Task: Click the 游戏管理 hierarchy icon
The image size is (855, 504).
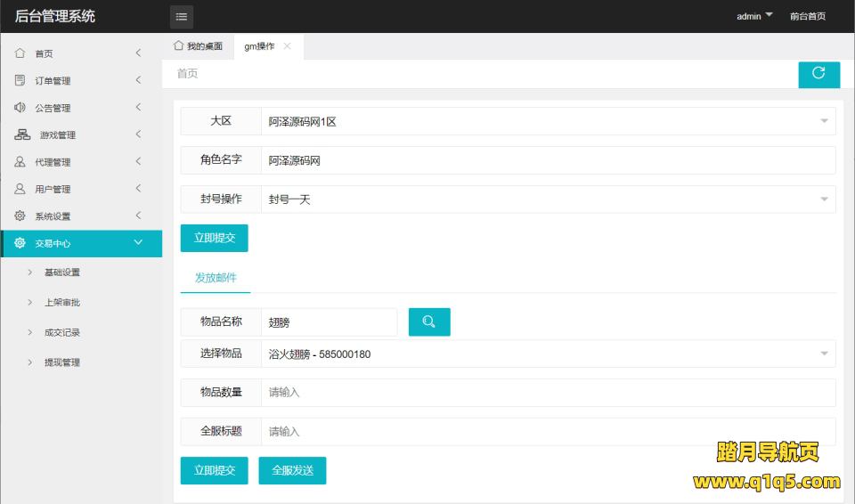Action: [x=22, y=134]
